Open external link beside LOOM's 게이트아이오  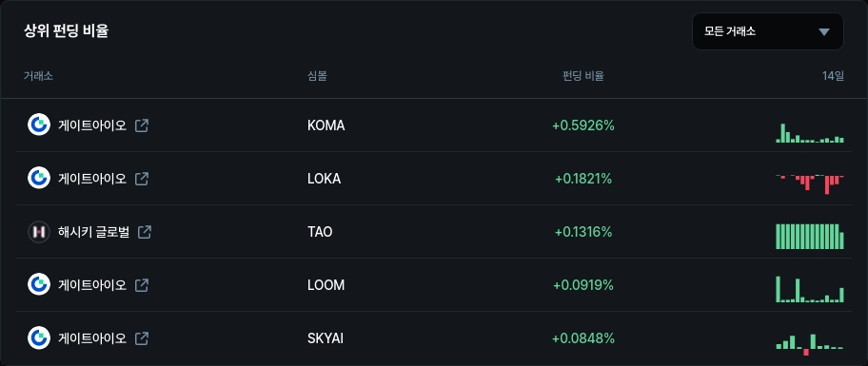tap(142, 285)
